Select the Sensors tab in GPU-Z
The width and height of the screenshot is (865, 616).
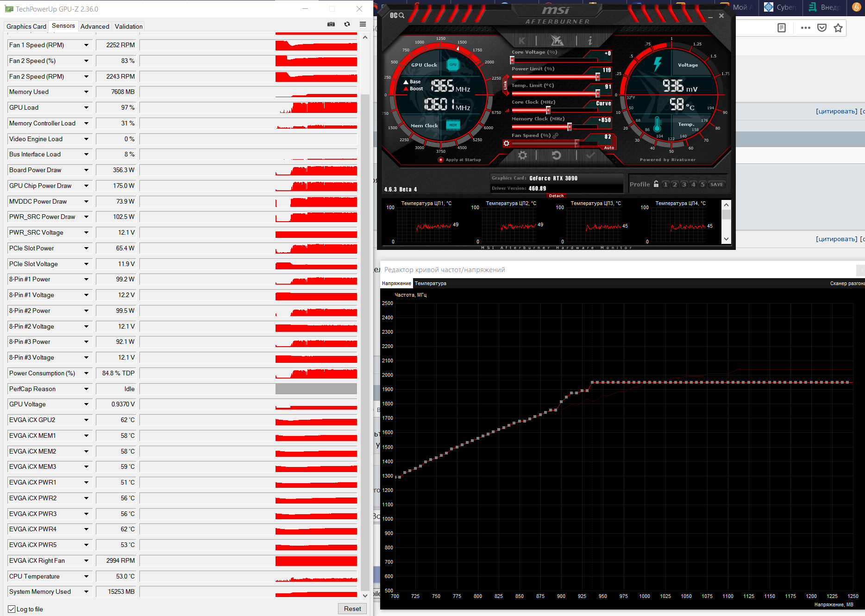pyautogui.click(x=63, y=26)
